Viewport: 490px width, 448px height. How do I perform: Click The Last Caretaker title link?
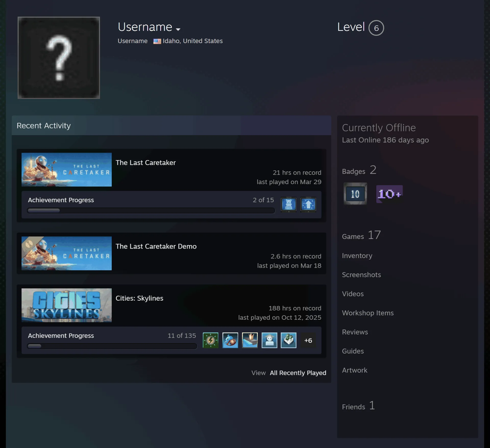(x=145, y=163)
